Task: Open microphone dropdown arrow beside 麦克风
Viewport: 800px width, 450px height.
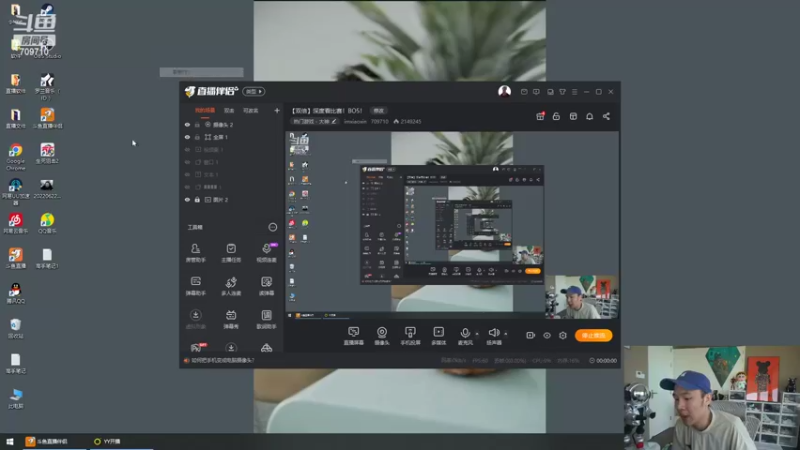Action: [x=477, y=334]
